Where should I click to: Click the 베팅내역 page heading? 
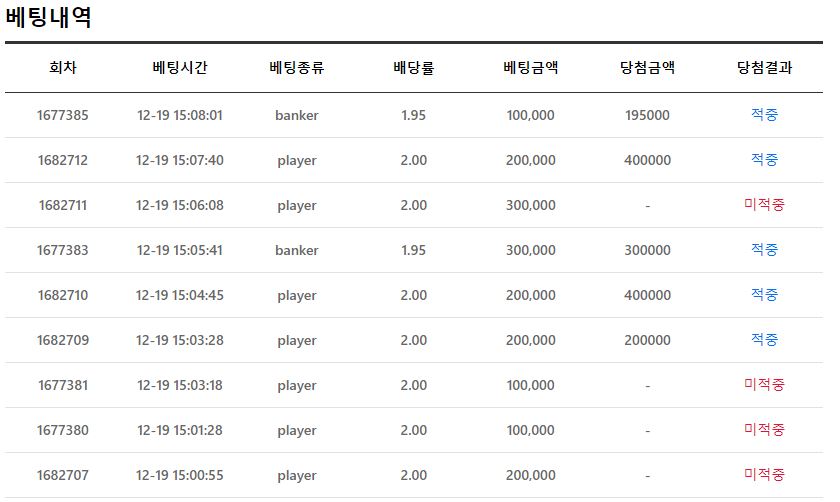pyautogui.click(x=48, y=17)
